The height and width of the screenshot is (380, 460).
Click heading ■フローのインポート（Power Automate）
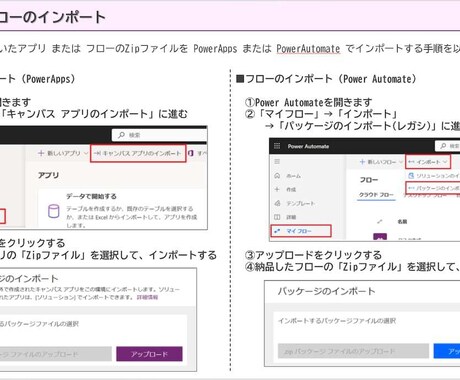(x=326, y=79)
